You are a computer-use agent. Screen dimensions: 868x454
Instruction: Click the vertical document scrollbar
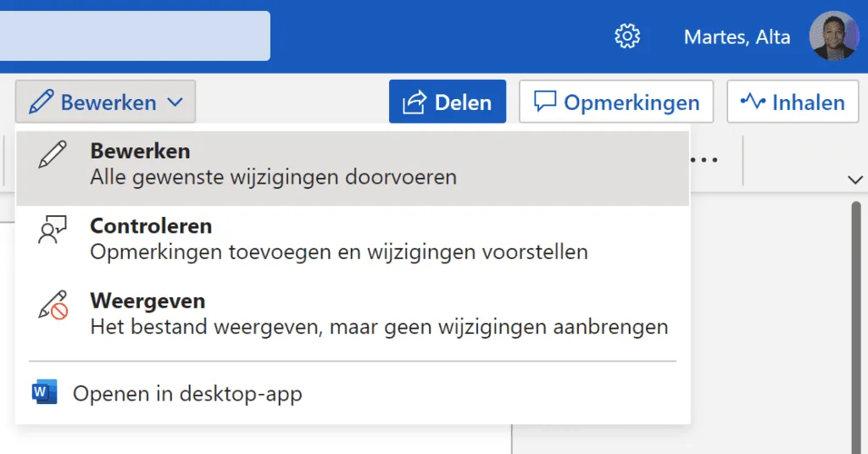point(856,322)
